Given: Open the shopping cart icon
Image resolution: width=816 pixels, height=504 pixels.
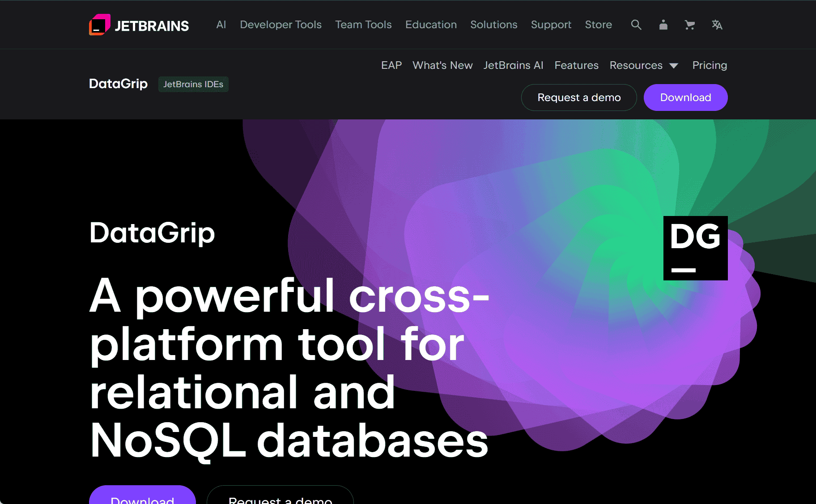Looking at the screenshot, I should pyautogui.click(x=689, y=25).
